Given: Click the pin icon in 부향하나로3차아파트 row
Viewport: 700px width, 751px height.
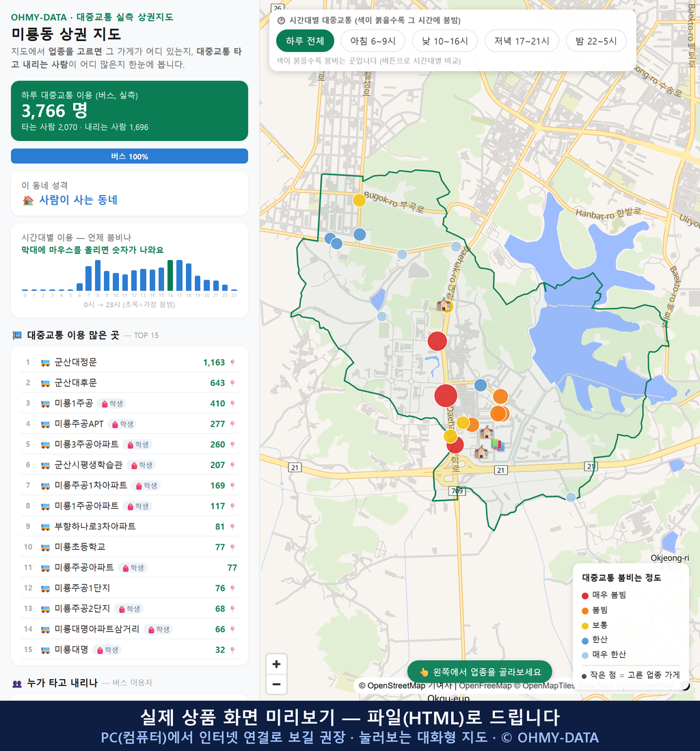Looking at the screenshot, I should (x=232, y=527).
